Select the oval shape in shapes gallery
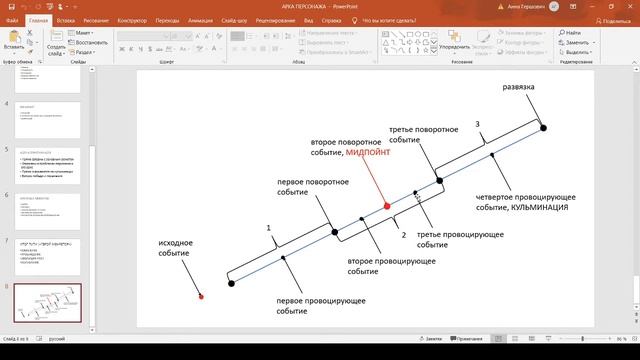This screenshot has height=360, width=640. coord(418,34)
